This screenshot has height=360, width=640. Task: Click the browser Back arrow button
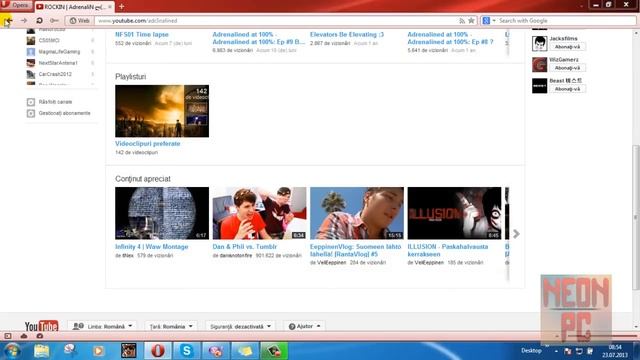(x=8, y=20)
